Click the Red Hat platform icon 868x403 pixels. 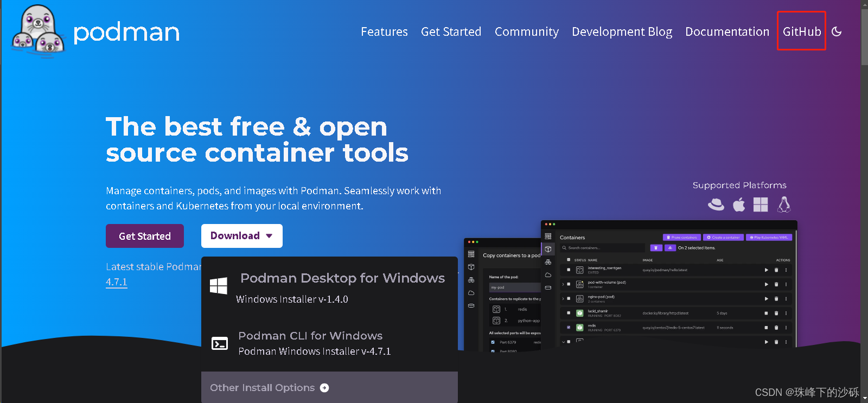point(716,204)
